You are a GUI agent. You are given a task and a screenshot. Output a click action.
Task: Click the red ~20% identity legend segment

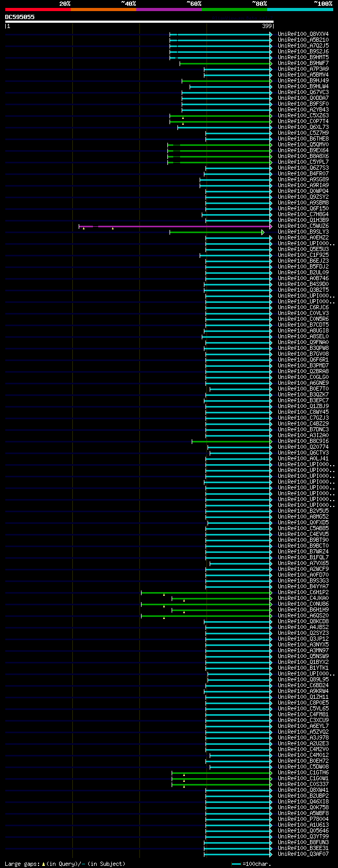pyautogui.click(x=38, y=10)
